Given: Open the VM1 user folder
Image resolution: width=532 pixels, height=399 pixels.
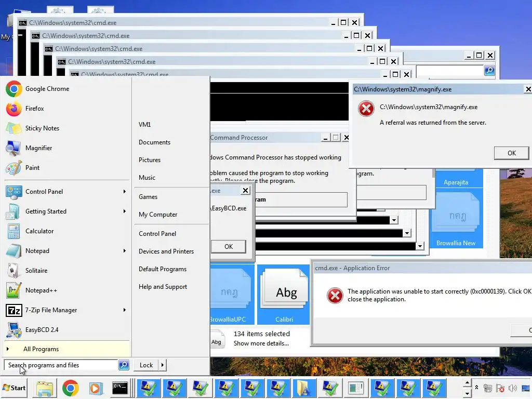Looking at the screenshot, I should [144, 125].
